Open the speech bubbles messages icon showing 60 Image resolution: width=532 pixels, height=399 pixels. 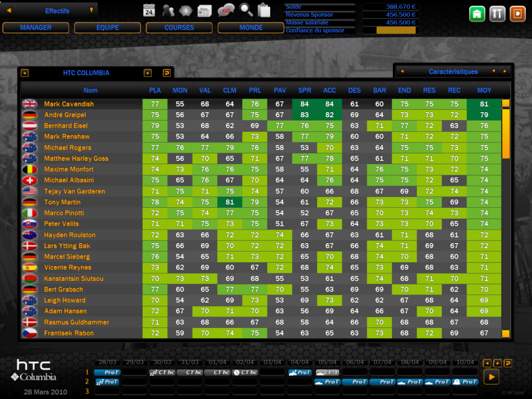coord(226,10)
